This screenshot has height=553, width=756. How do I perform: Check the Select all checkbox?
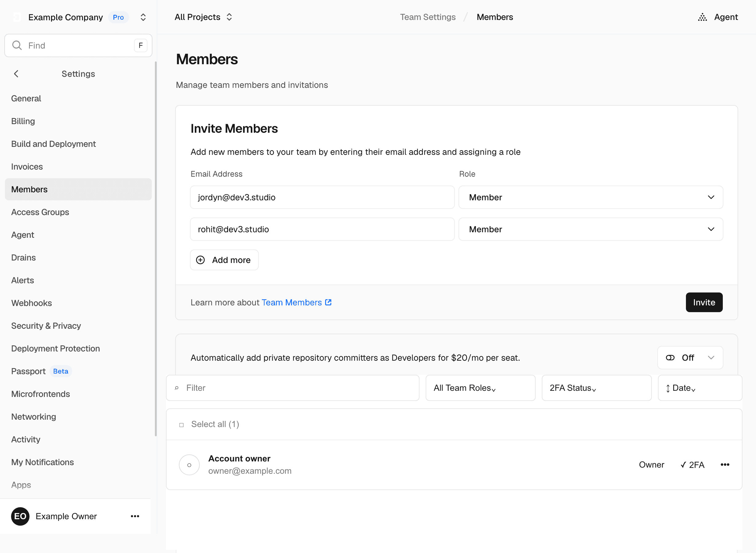pos(181,425)
